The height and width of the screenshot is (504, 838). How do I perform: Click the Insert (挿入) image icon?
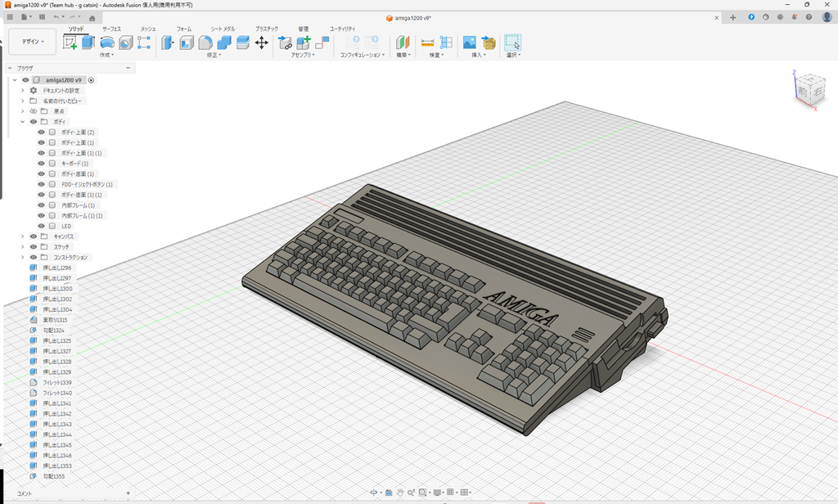[x=469, y=41]
